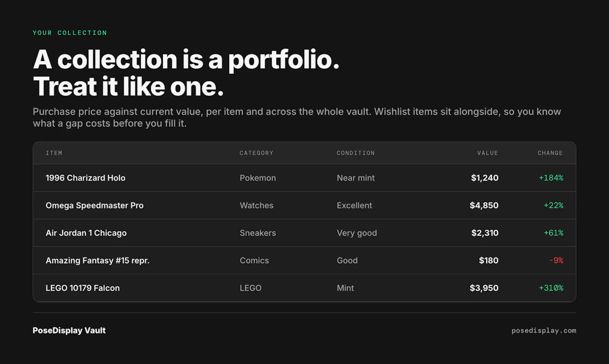Click the Very good condition cell
This screenshot has width=609, height=364.
pyautogui.click(x=357, y=233)
